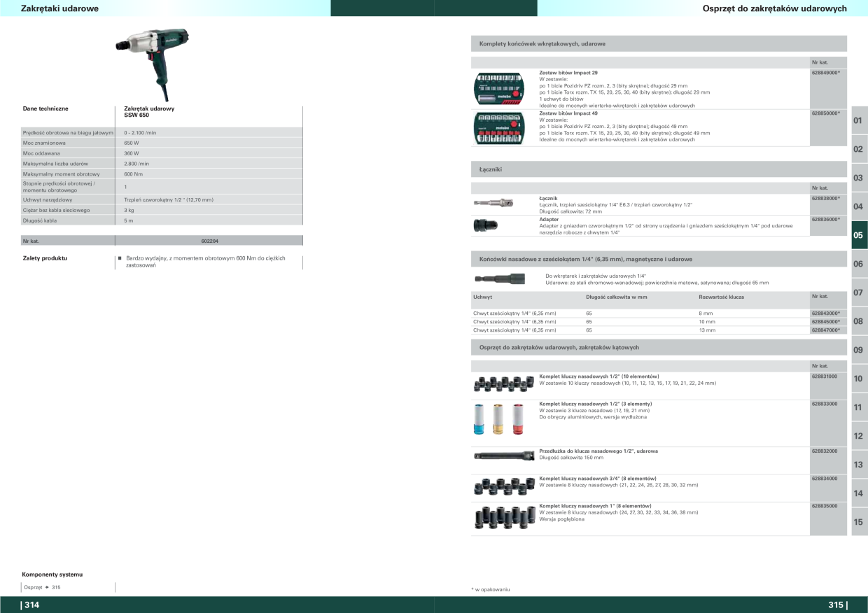This screenshot has width=868, height=613.
Task: Click the Rozwartość klucza column header
Action: tap(721, 297)
